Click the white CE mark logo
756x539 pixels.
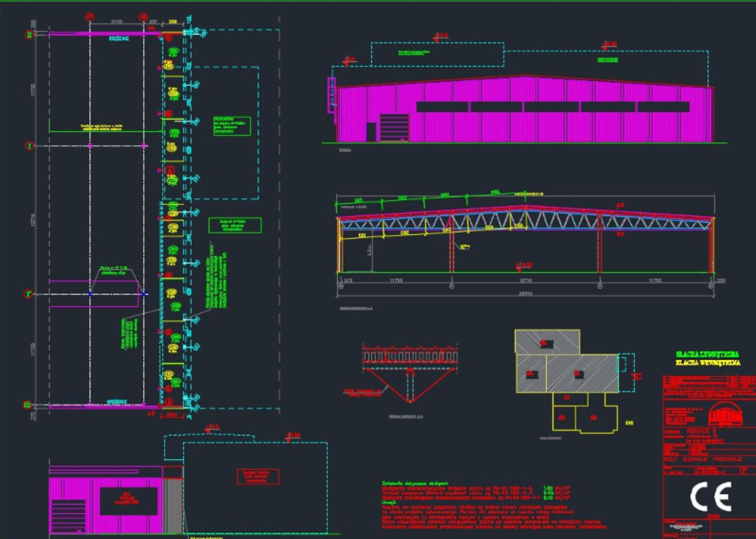pos(711,496)
